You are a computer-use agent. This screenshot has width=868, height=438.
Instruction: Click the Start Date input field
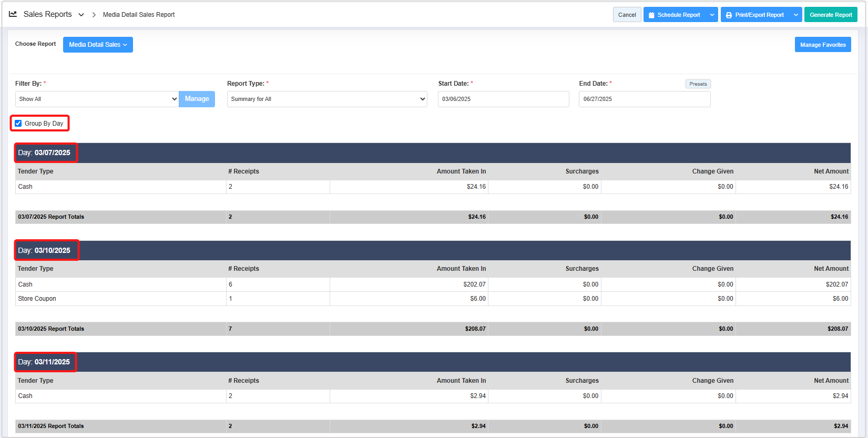[503, 99]
